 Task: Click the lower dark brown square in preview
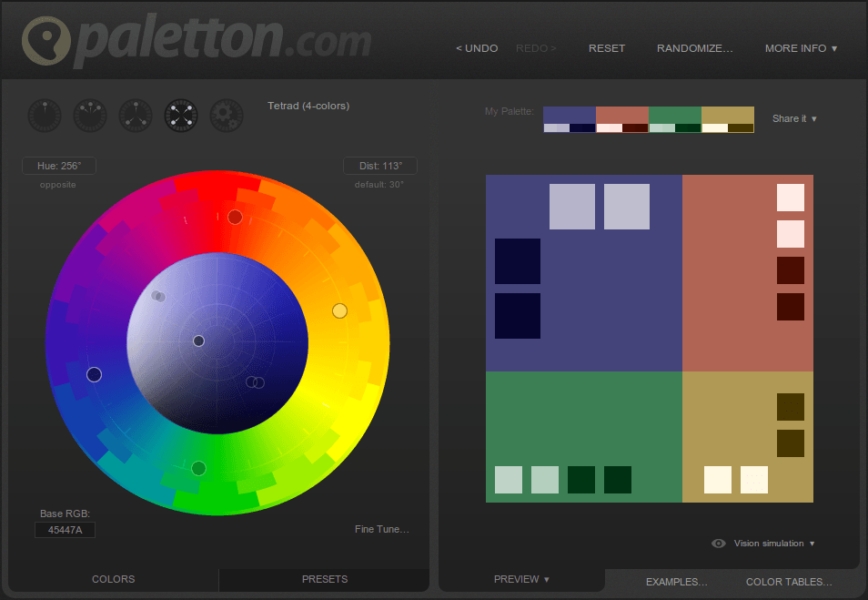click(x=791, y=443)
